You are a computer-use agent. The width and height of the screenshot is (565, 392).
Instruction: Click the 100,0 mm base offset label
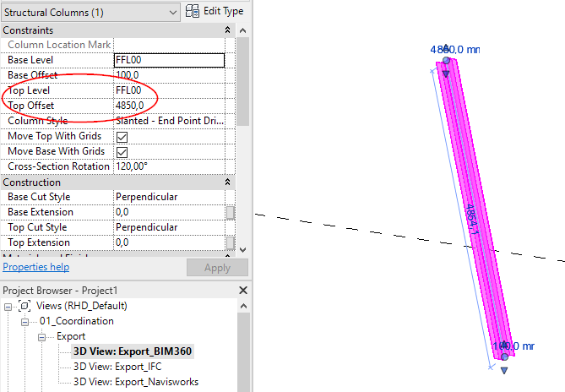pos(513,346)
